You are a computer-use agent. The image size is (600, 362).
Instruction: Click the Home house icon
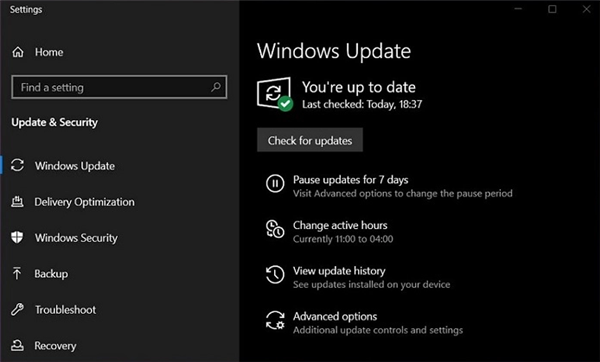pyautogui.click(x=18, y=52)
